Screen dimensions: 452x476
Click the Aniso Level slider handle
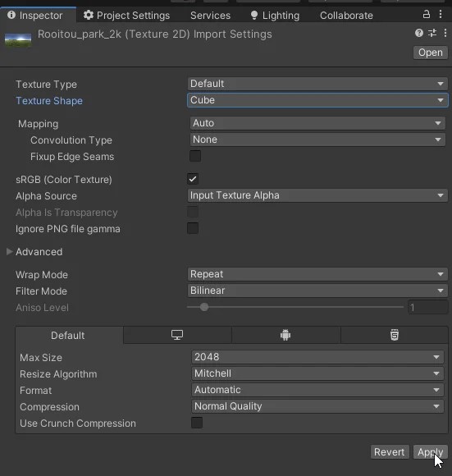[x=204, y=307]
